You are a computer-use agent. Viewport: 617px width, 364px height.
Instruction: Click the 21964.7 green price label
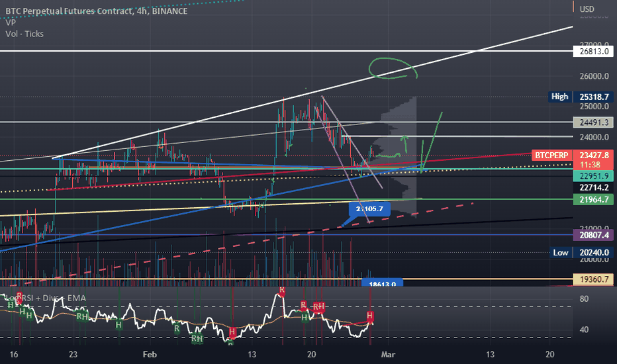coord(593,199)
